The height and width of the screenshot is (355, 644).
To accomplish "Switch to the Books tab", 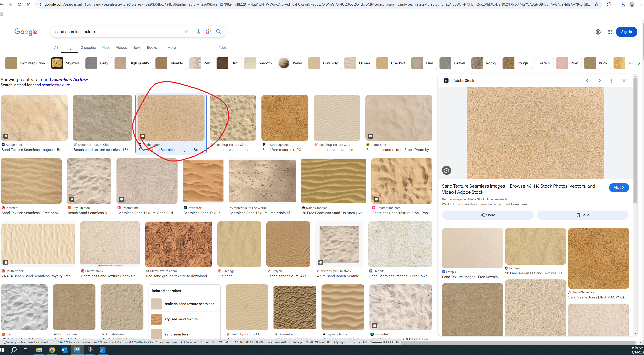I will (152, 48).
